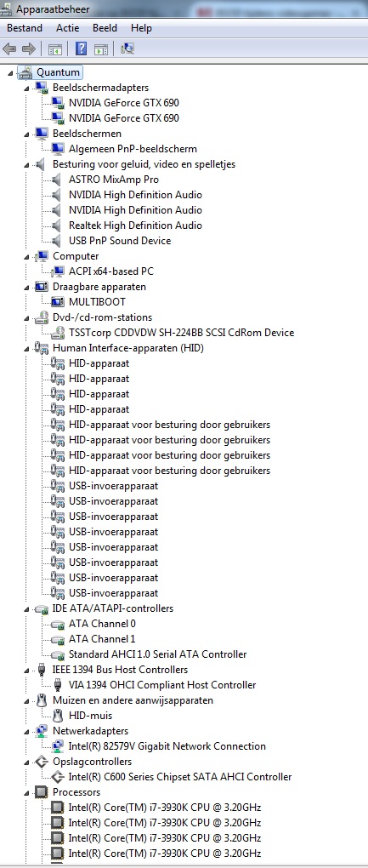368x868 pixels.
Task: Select the ASTRO MixAmp Pro speaker icon
Action: 57,180
